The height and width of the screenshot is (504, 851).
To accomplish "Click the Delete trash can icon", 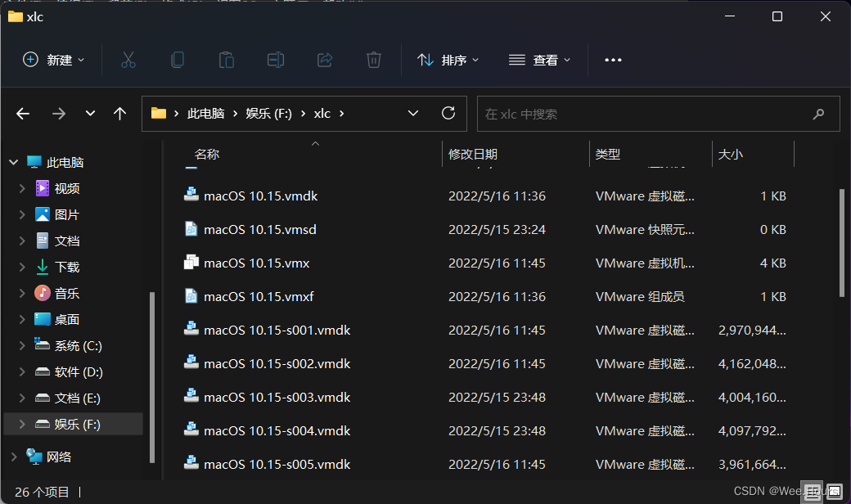I will tap(374, 60).
